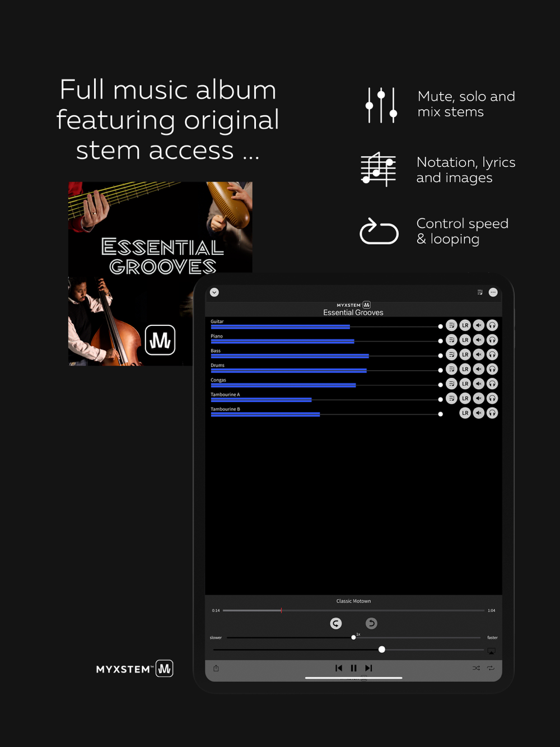Open the LR pan control for Congas

(465, 384)
